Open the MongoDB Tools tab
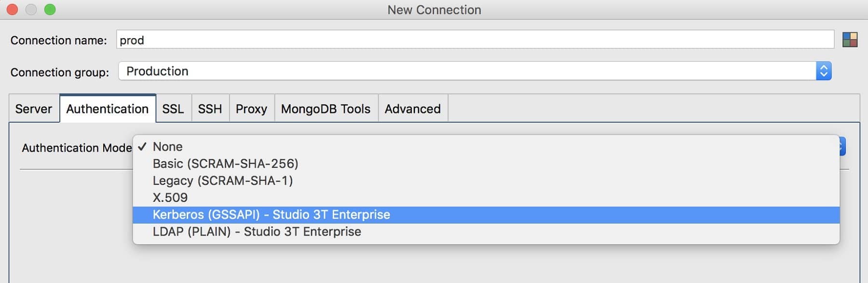 [325, 109]
